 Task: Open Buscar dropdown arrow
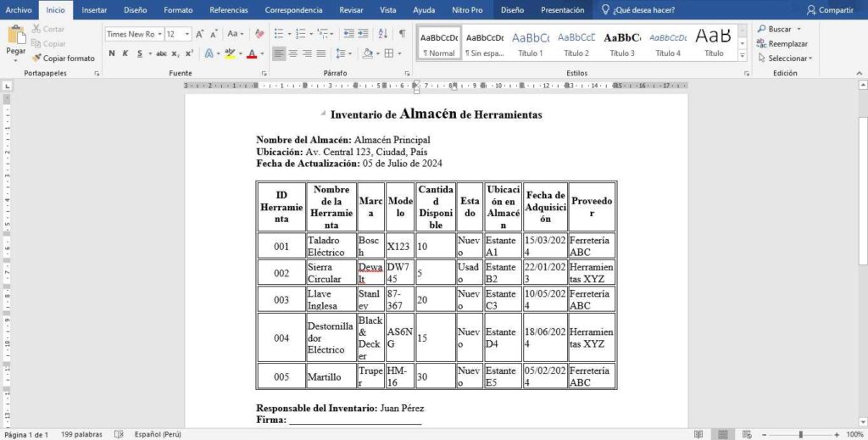(x=798, y=29)
